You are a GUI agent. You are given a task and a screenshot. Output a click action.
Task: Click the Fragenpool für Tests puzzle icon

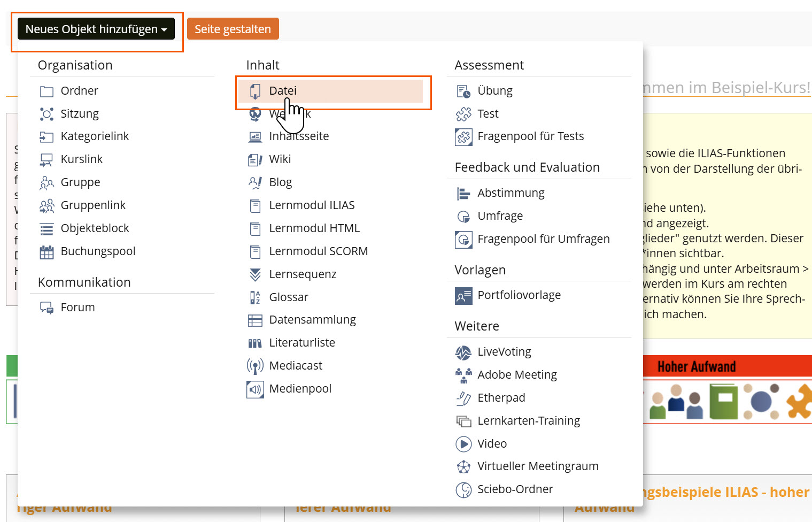[x=463, y=136]
